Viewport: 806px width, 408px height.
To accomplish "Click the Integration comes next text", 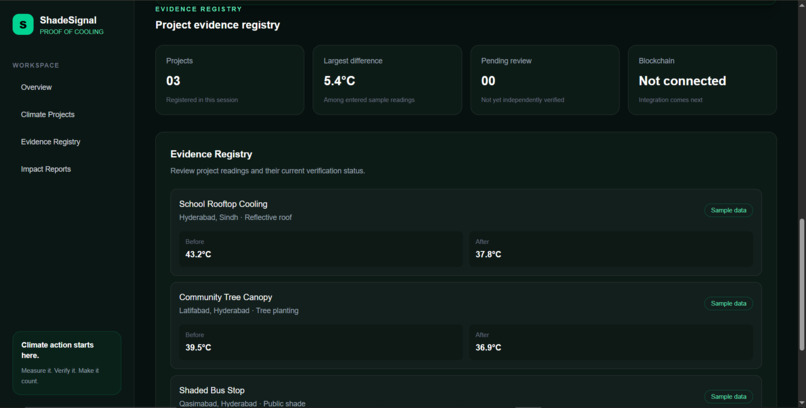I will [x=670, y=100].
